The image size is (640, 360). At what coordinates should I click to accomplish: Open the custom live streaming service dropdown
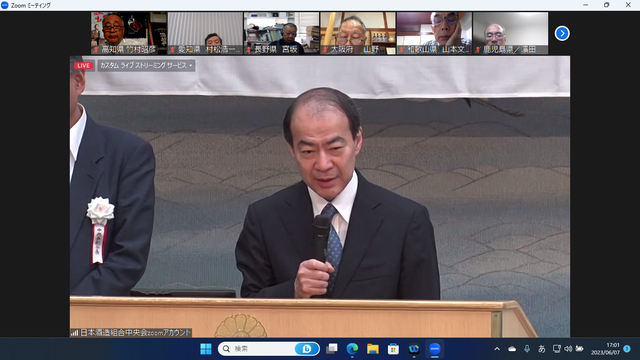point(146,66)
